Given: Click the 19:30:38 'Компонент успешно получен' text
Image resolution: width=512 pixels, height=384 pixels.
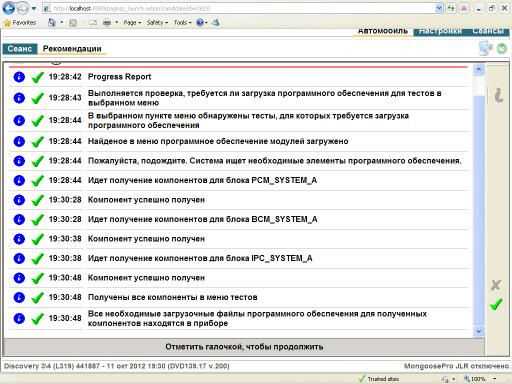Looking at the screenshot, I should tap(146, 239).
